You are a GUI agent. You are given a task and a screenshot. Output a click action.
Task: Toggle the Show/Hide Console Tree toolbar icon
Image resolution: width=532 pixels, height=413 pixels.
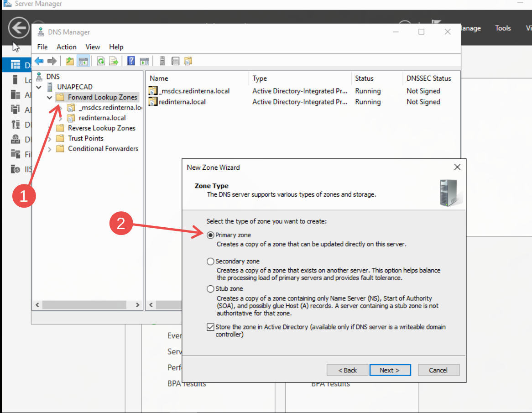[83, 61]
